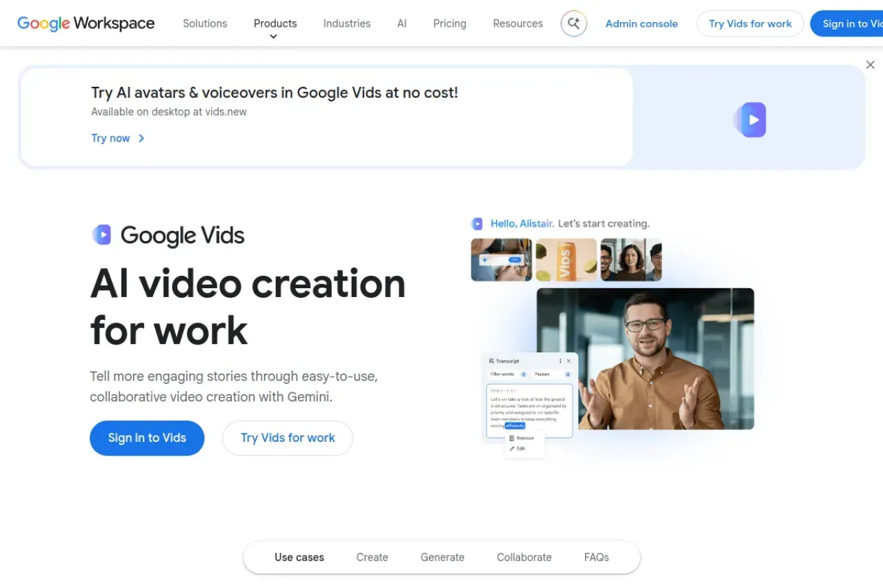Screen dimensions: 883x588
Task: Open the Resources menu
Action: pyautogui.click(x=518, y=23)
